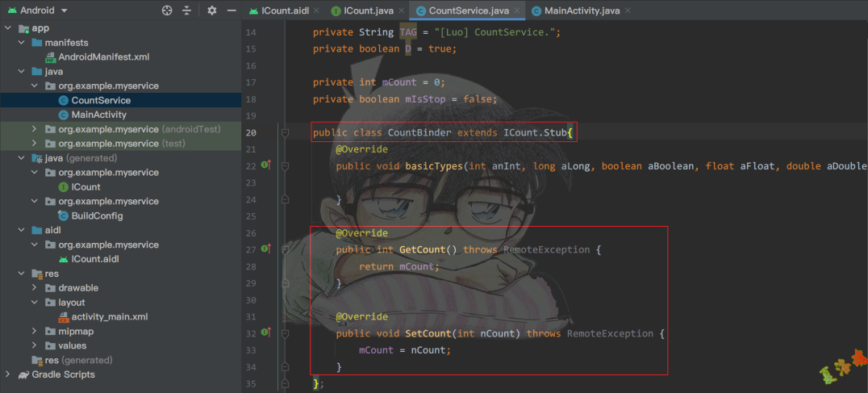Click the Collapse All icon in project toolbar
Screen dimensions: 868x393
(x=187, y=10)
